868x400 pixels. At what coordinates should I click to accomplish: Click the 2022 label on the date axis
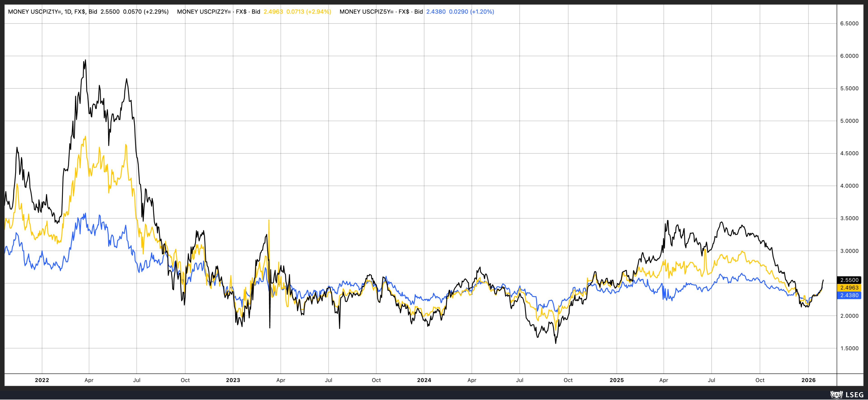pos(42,380)
